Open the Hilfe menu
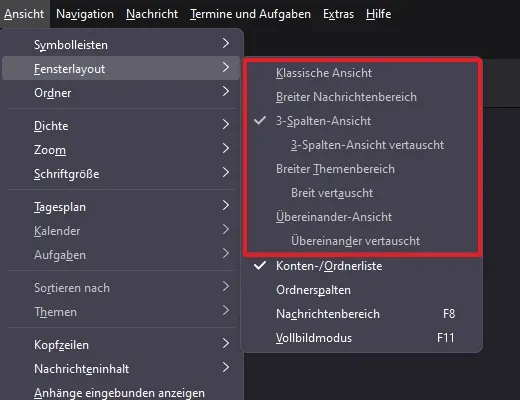520x400 pixels. 378,14
